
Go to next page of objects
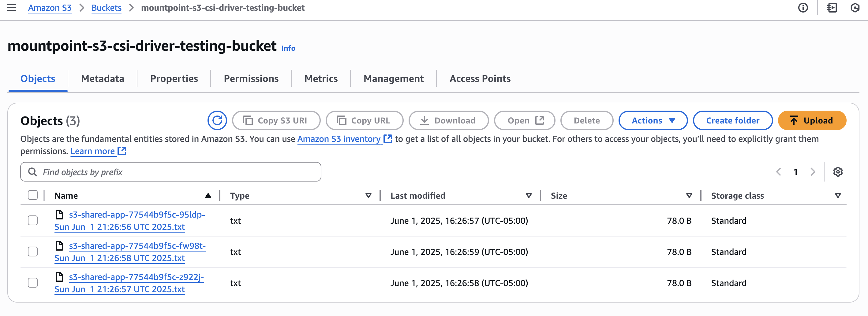pyautogui.click(x=813, y=172)
